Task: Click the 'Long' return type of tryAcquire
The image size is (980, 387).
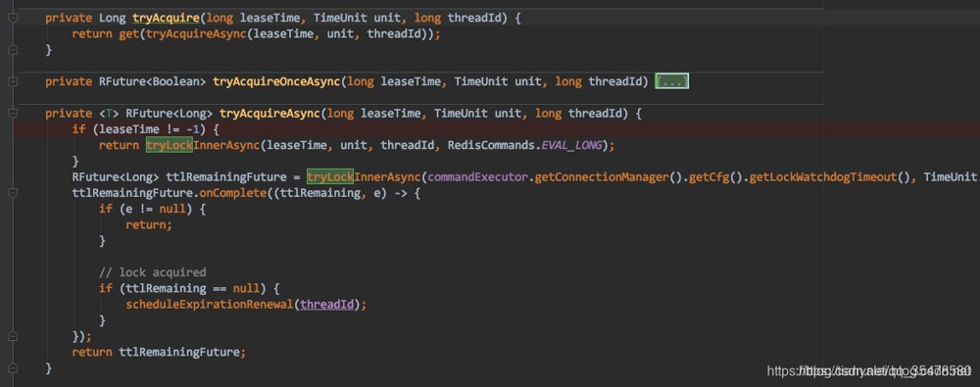Action: [x=112, y=19]
